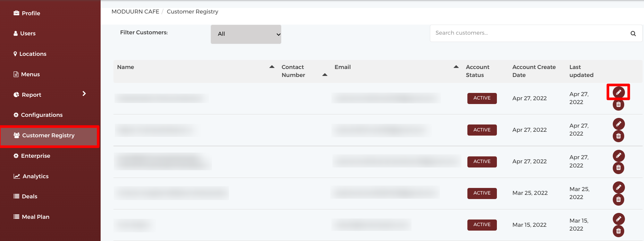Image resolution: width=644 pixels, height=241 pixels.
Task: Click the delete trash icon in first customer row
Action: coord(618,104)
